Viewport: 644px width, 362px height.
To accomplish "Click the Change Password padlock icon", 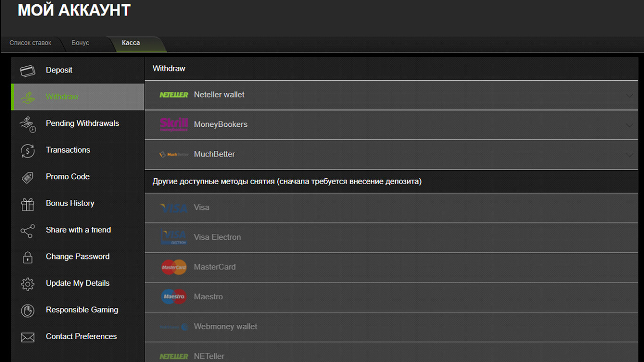I will [x=28, y=257].
